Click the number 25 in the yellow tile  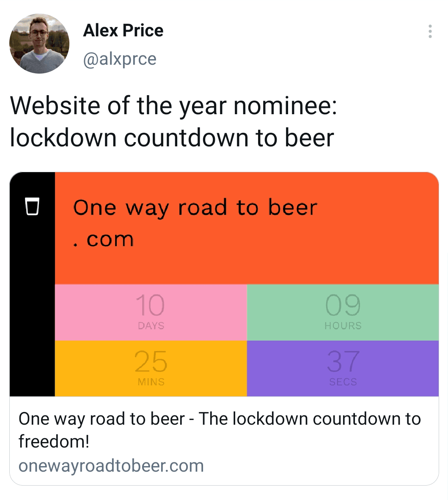[x=151, y=362]
